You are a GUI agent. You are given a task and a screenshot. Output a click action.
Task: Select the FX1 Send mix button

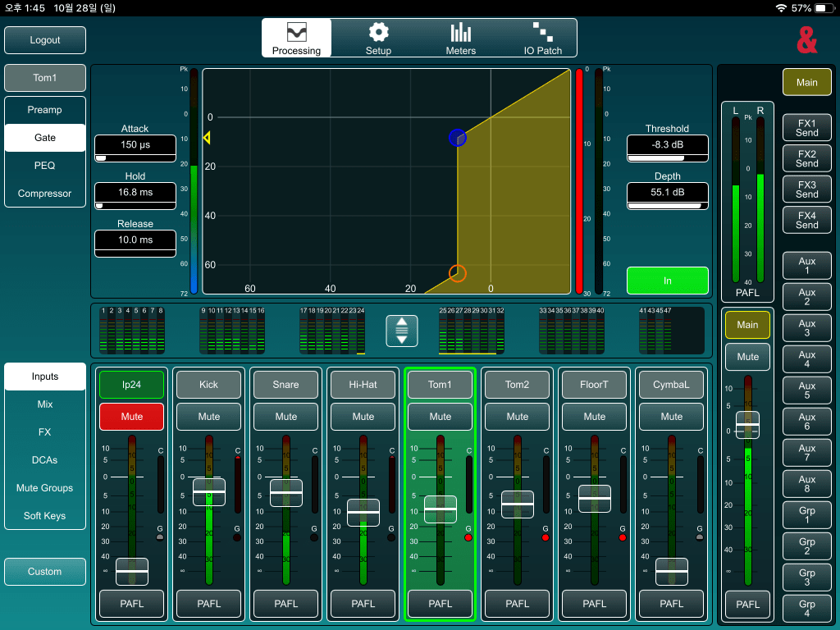click(x=806, y=127)
